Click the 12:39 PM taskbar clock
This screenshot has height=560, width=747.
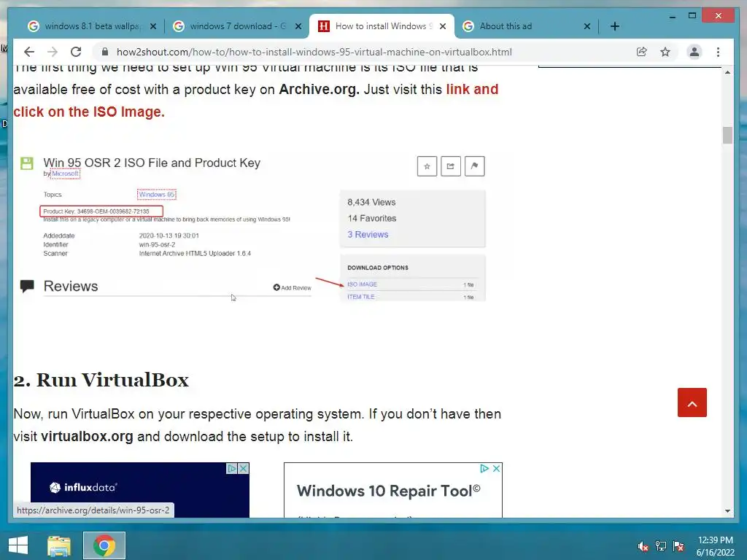[715, 546]
